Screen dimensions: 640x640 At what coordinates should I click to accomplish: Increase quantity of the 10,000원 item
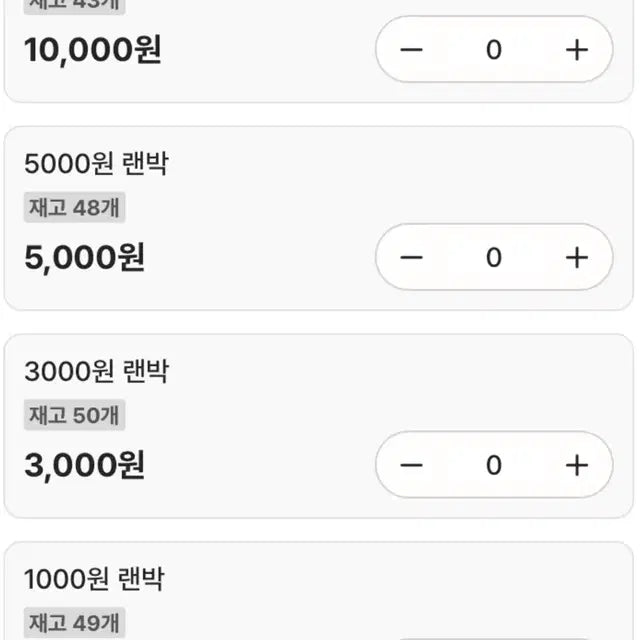click(x=576, y=50)
